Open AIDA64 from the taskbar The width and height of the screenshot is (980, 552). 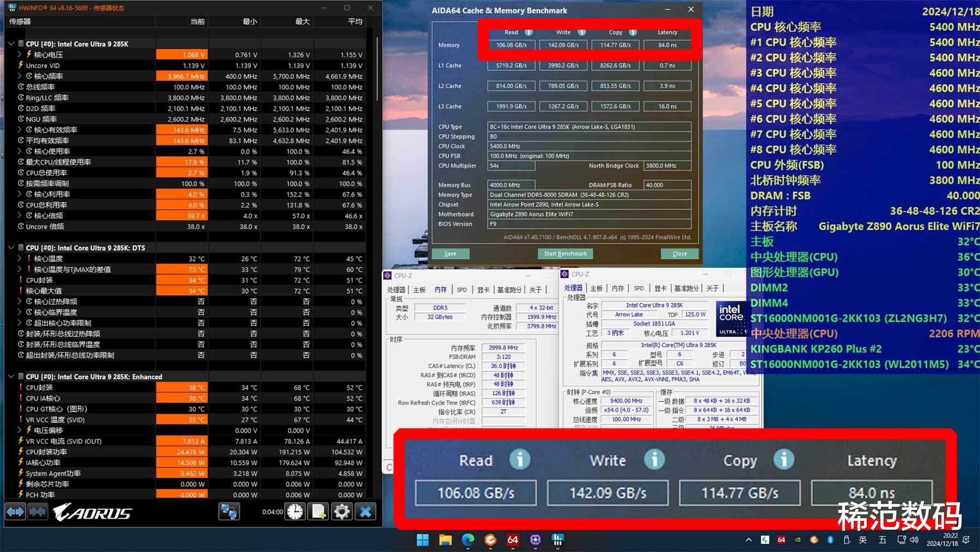pyautogui.click(x=512, y=539)
